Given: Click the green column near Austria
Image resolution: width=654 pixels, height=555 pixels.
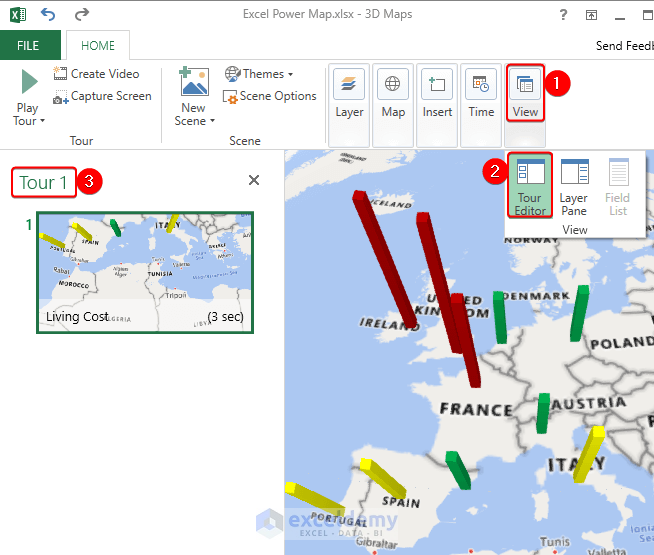Looking at the screenshot, I should [543, 413].
